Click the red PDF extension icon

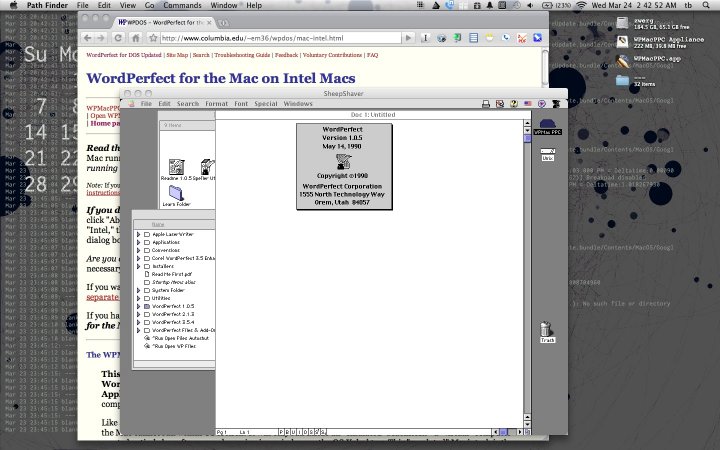522,38
